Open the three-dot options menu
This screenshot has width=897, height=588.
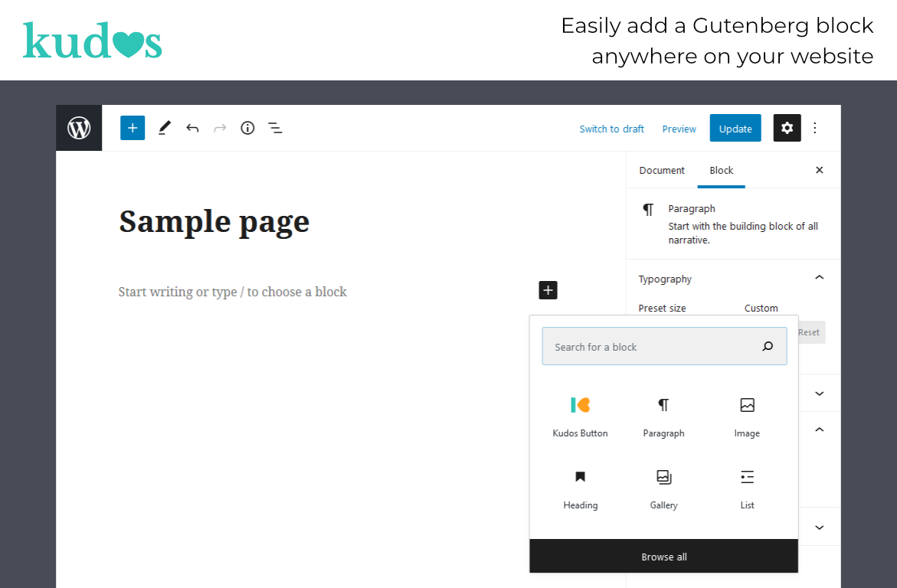click(x=815, y=128)
